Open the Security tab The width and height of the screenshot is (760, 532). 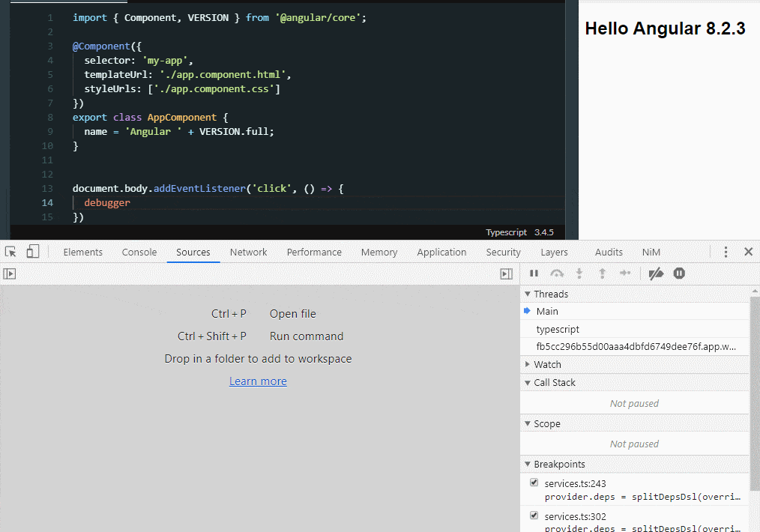[x=503, y=252]
